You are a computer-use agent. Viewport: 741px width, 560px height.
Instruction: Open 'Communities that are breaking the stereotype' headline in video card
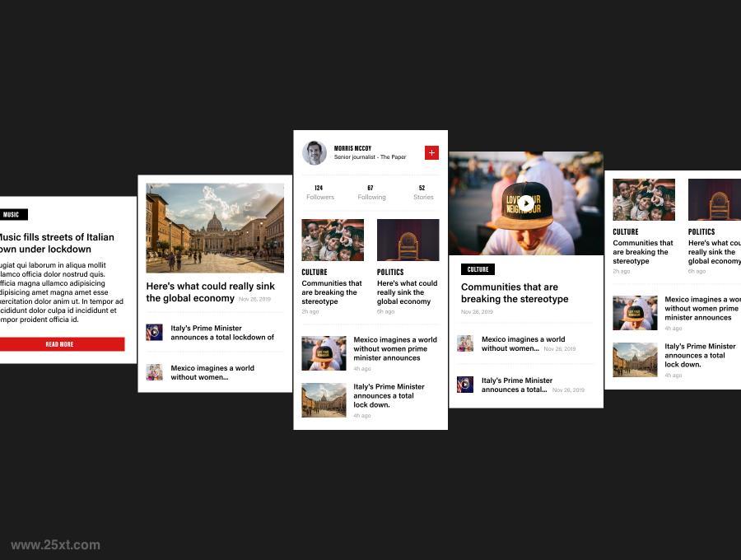point(515,293)
